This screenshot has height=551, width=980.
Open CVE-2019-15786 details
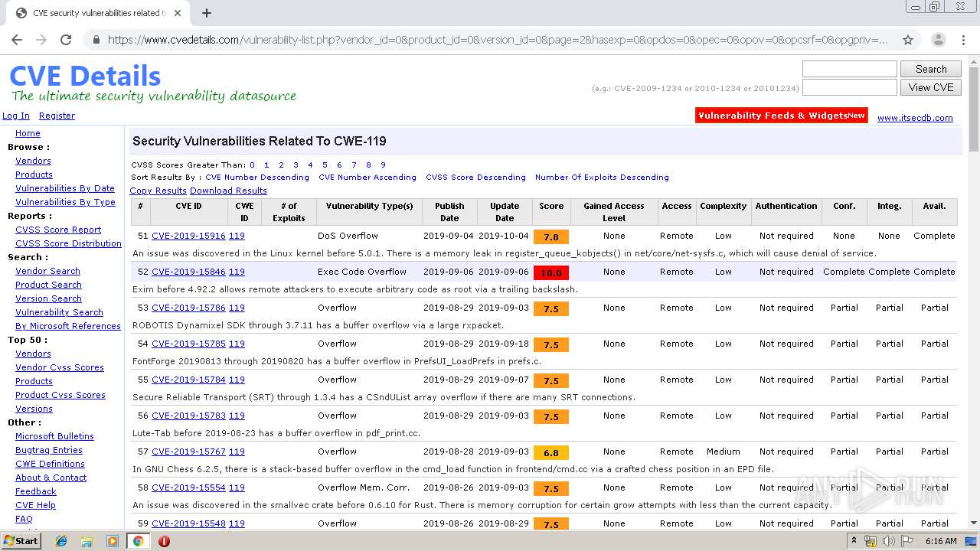pyautogui.click(x=188, y=308)
